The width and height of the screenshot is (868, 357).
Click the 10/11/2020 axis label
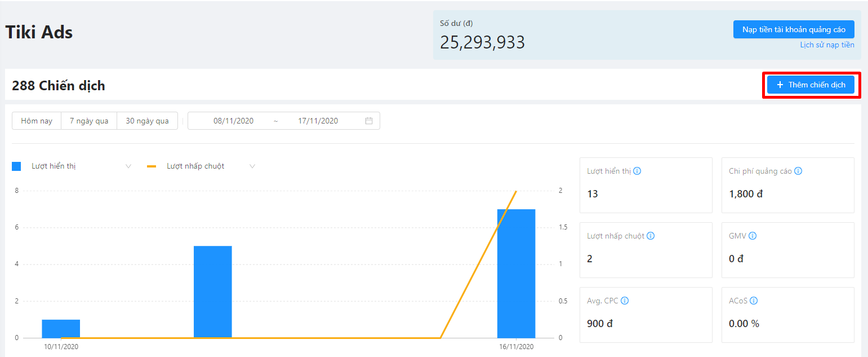tap(61, 347)
